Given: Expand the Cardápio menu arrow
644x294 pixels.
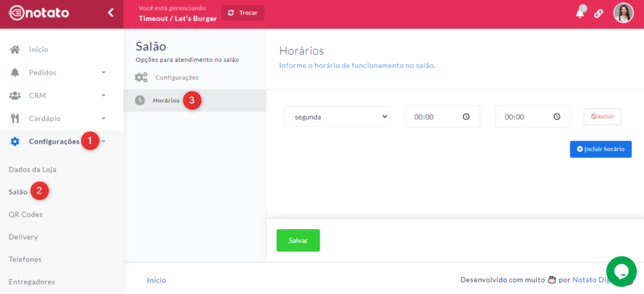Looking at the screenshot, I should pos(104,118).
